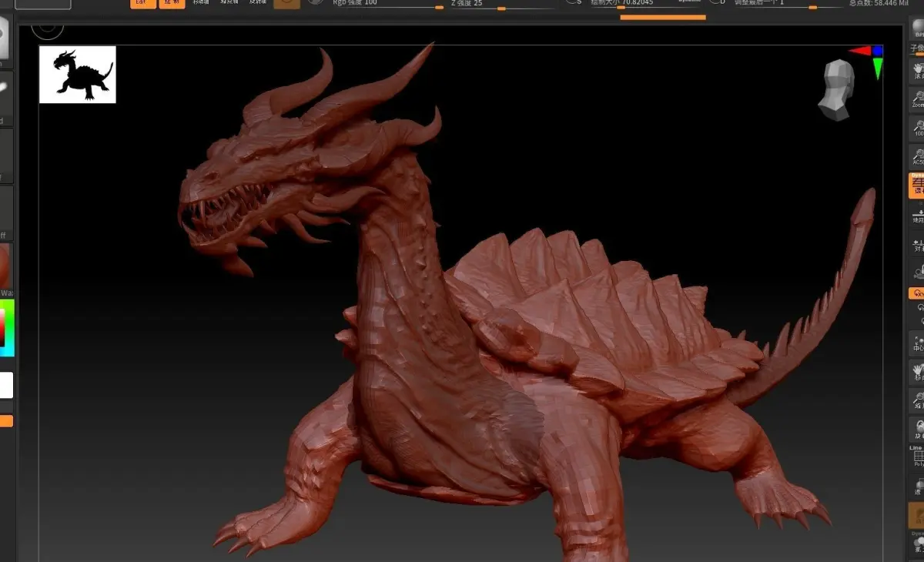
Task: Open the Texture Off selector slot
Action: [x=6, y=212]
